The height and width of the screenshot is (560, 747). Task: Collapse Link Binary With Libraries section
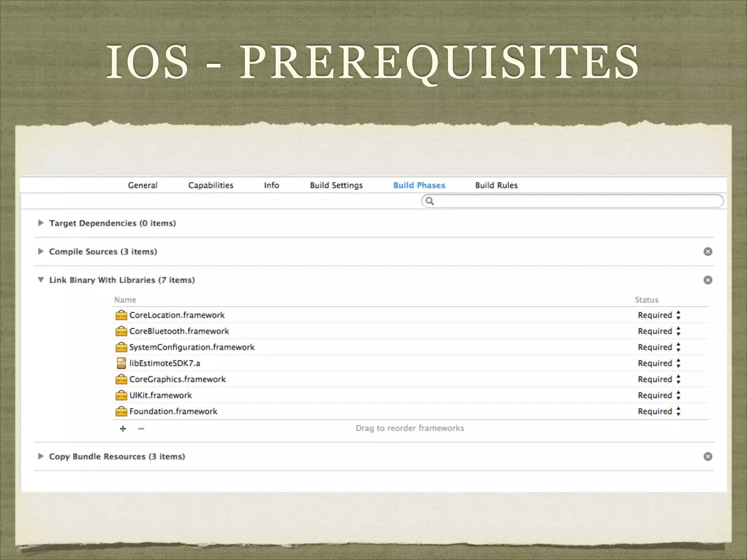[41, 280]
